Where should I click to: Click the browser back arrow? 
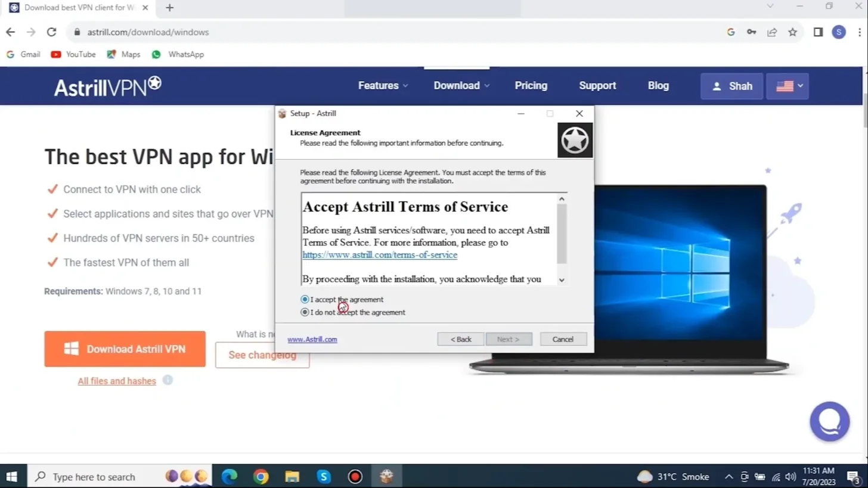tap(11, 32)
